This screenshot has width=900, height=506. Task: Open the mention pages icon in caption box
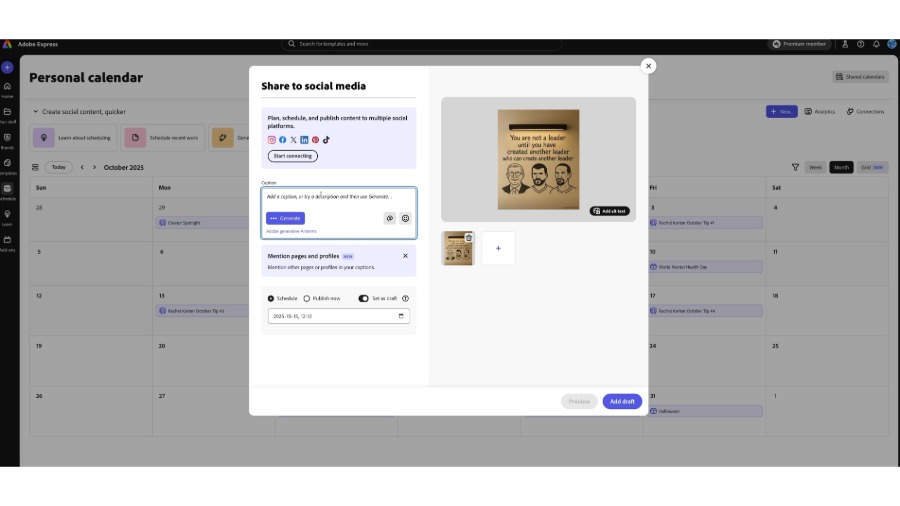pyautogui.click(x=390, y=218)
